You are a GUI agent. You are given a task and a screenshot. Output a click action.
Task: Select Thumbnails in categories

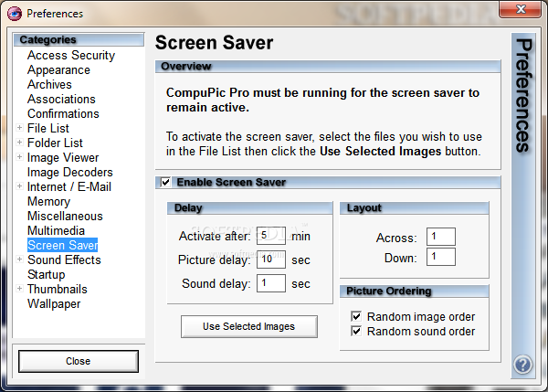(58, 289)
